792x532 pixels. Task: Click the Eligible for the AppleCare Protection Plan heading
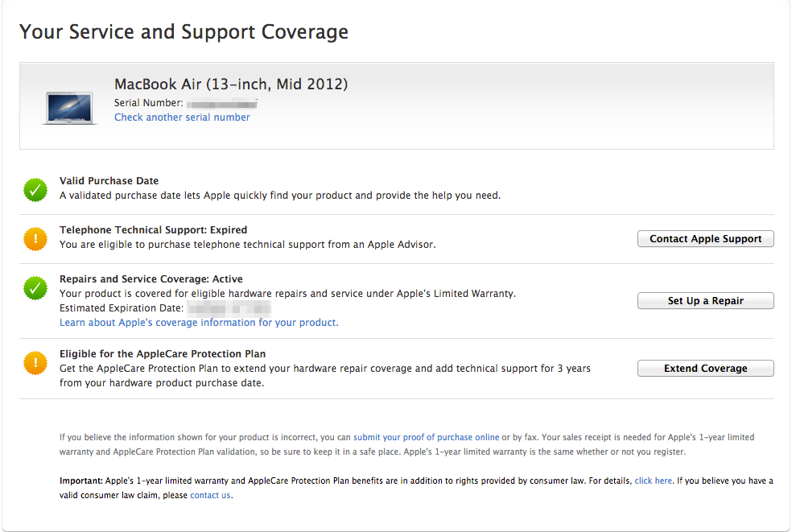[162, 354]
